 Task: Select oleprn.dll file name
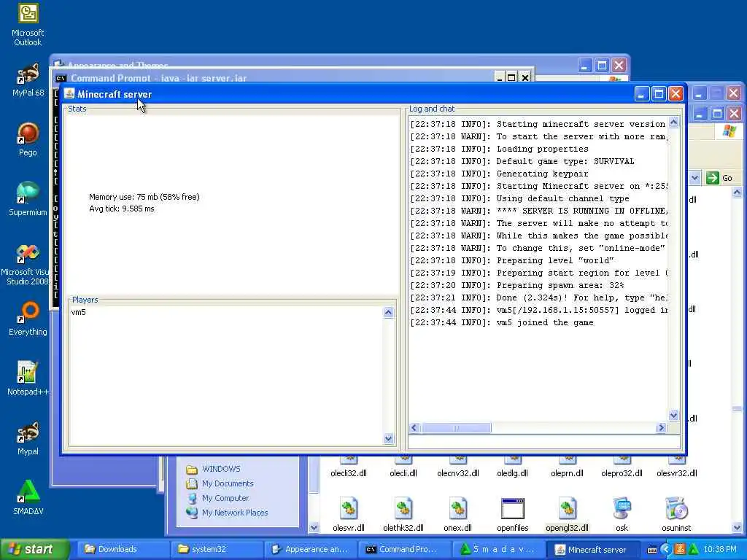(x=567, y=473)
